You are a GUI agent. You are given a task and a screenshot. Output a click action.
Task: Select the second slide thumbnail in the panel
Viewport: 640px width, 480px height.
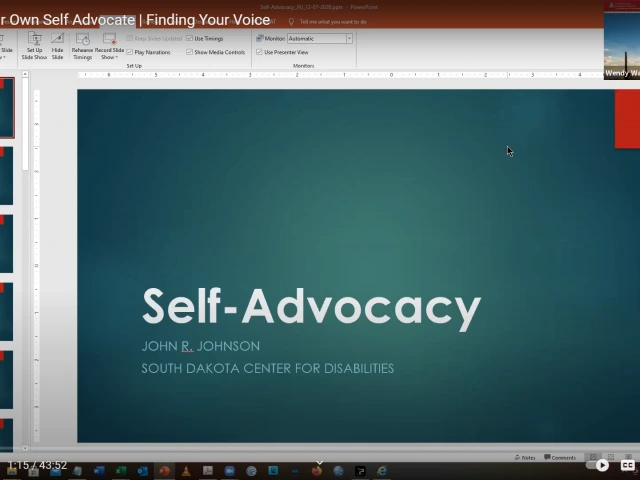click(7, 176)
